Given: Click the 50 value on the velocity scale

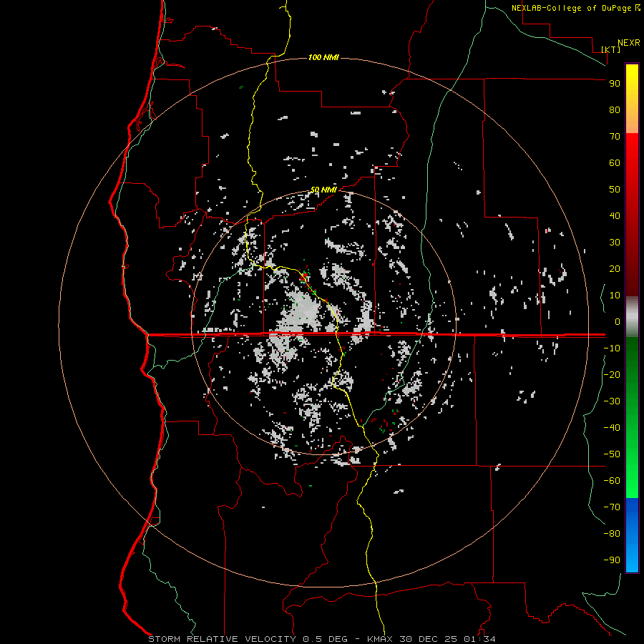Looking at the screenshot, I should pos(615,190).
